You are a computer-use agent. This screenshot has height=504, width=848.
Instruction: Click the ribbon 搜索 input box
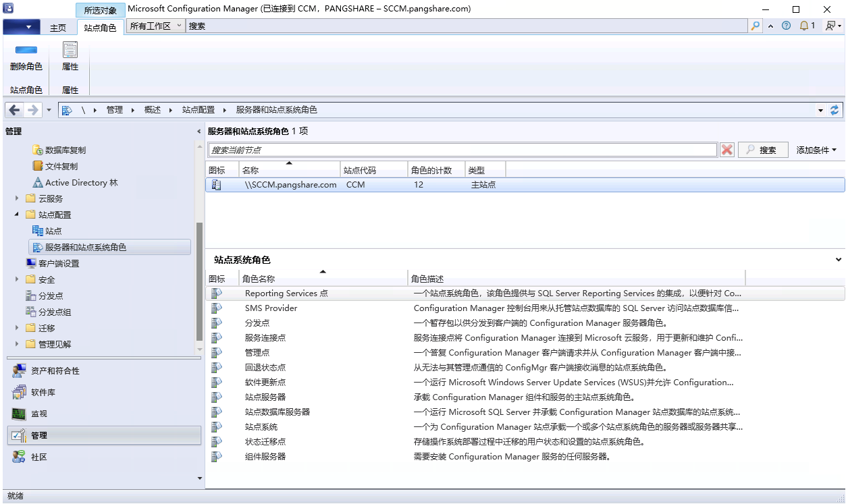click(468, 26)
